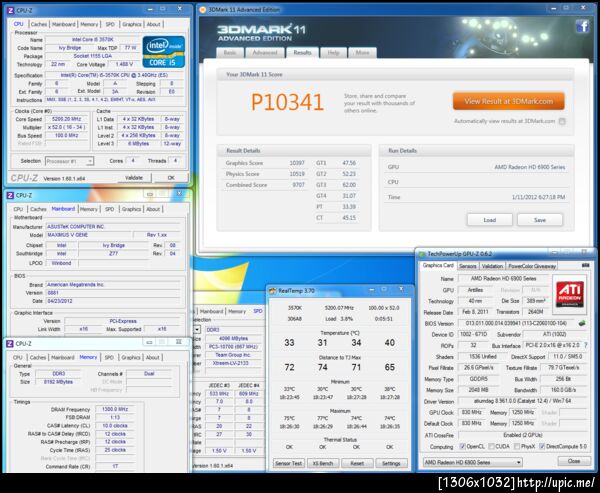600x493 pixels.
Task: Open the Help tab in 3DMark 11
Action: click(333, 53)
